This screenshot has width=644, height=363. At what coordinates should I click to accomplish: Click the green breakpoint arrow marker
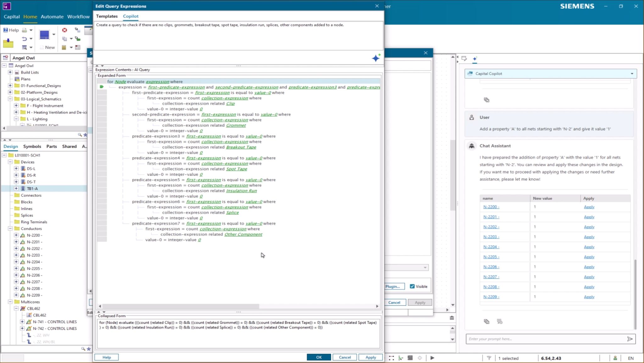[102, 87]
